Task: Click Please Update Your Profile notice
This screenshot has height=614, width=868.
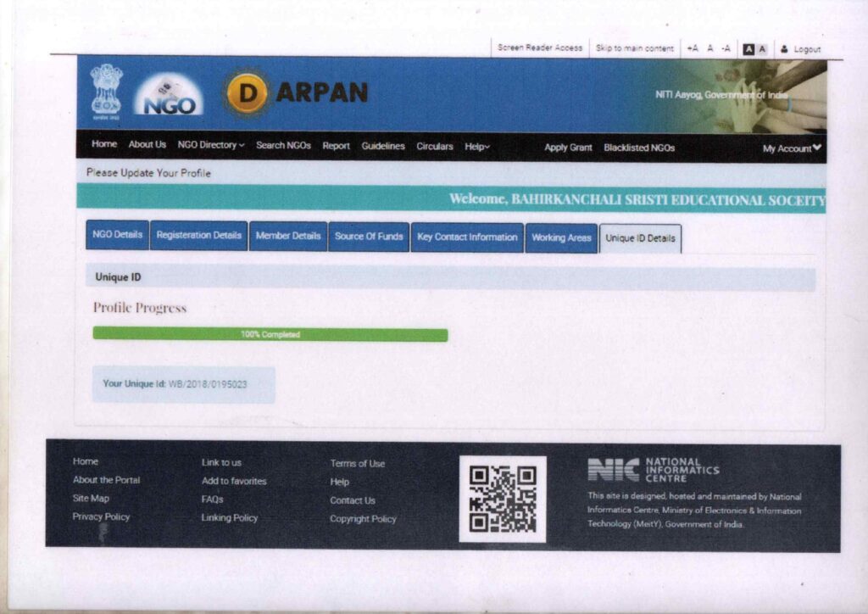Action: tap(148, 173)
